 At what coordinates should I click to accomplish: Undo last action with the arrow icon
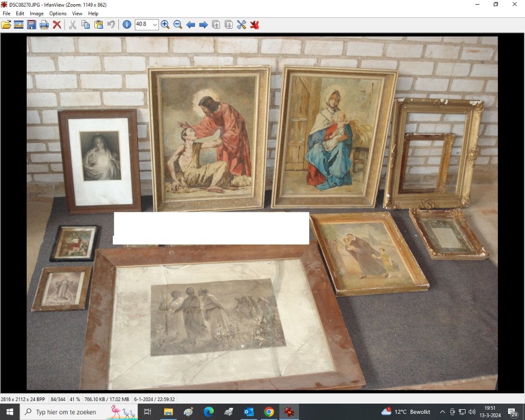pos(111,25)
